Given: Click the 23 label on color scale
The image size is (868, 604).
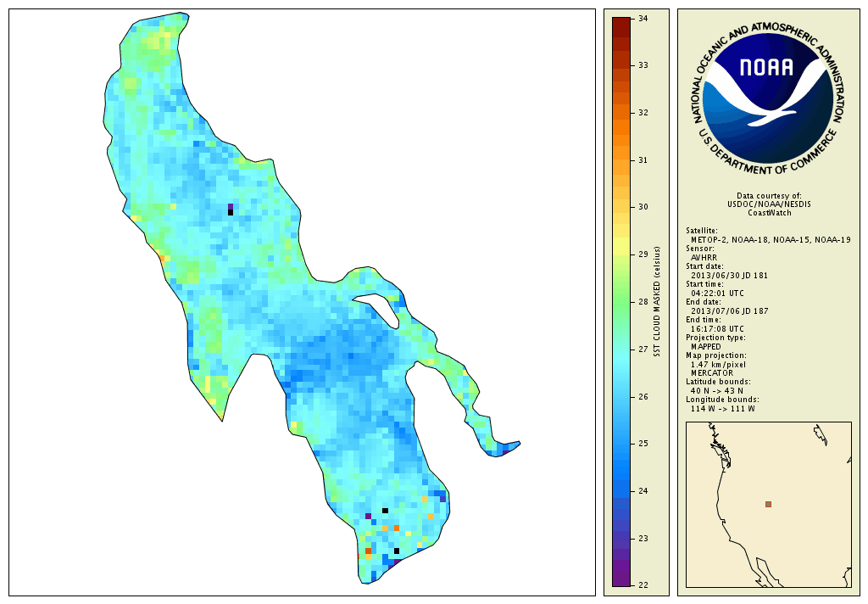Looking at the screenshot, I should [x=643, y=539].
